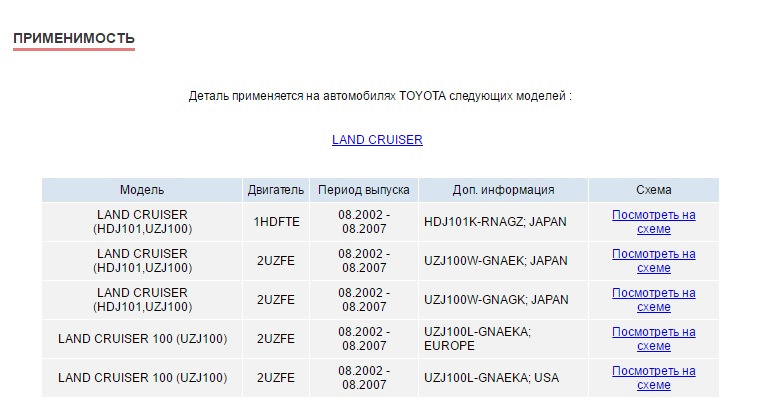View scheme for UZJ100L-GNAEKA USA row
Viewport: 760px width, 420px height.
pos(653,378)
